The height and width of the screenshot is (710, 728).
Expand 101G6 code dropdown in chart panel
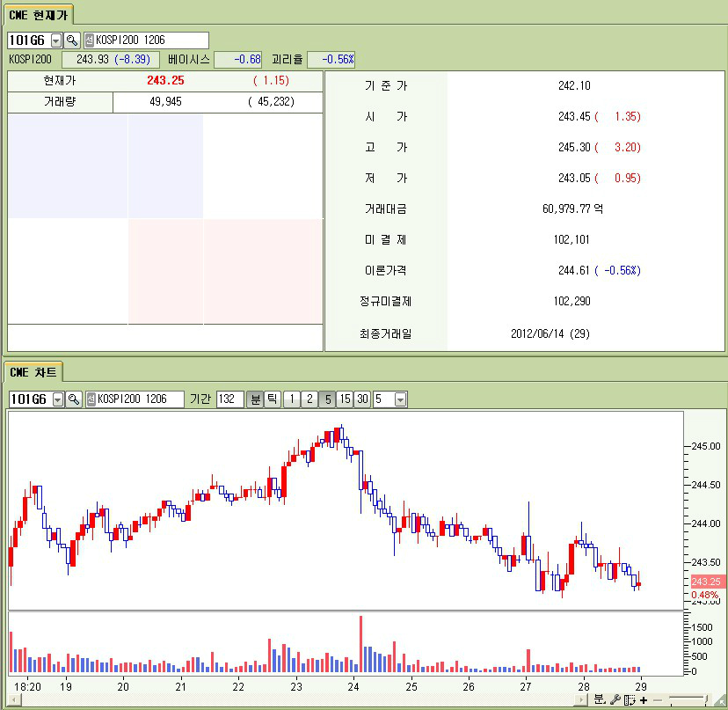(58, 399)
